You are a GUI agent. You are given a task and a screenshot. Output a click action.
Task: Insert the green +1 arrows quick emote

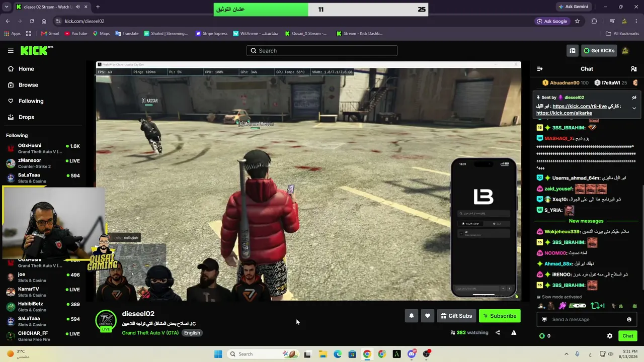pos(597,306)
